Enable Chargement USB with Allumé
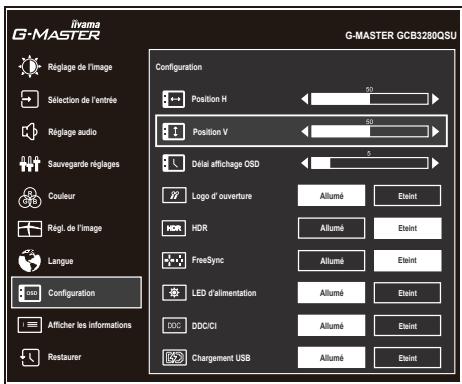This screenshot has height=384, width=462. (x=331, y=358)
